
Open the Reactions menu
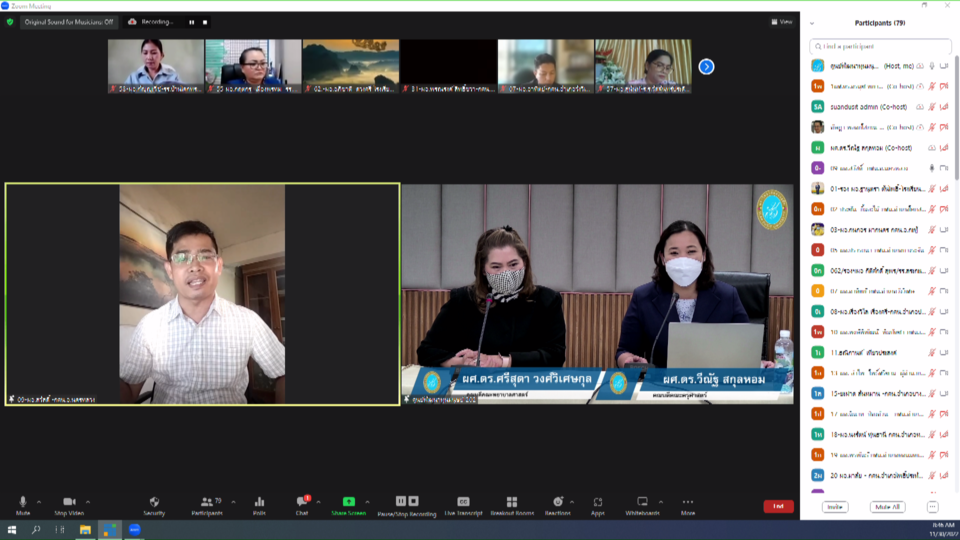(557, 503)
